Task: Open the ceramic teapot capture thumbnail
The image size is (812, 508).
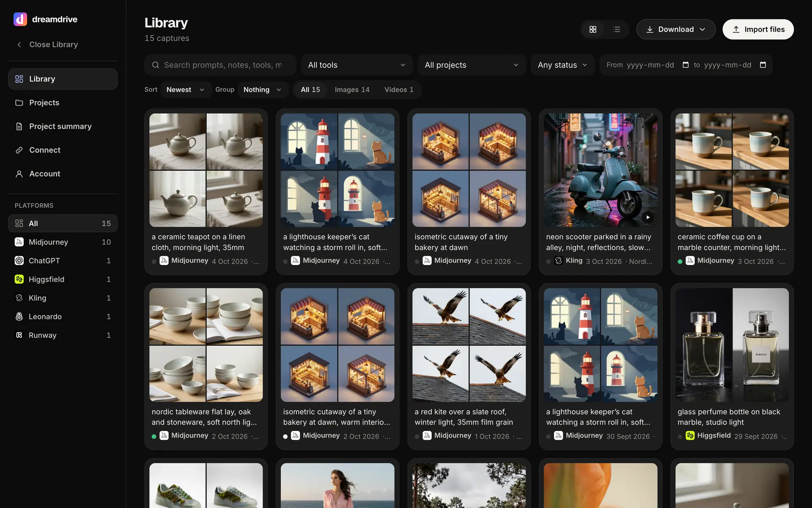Action: [x=206, y=170]
